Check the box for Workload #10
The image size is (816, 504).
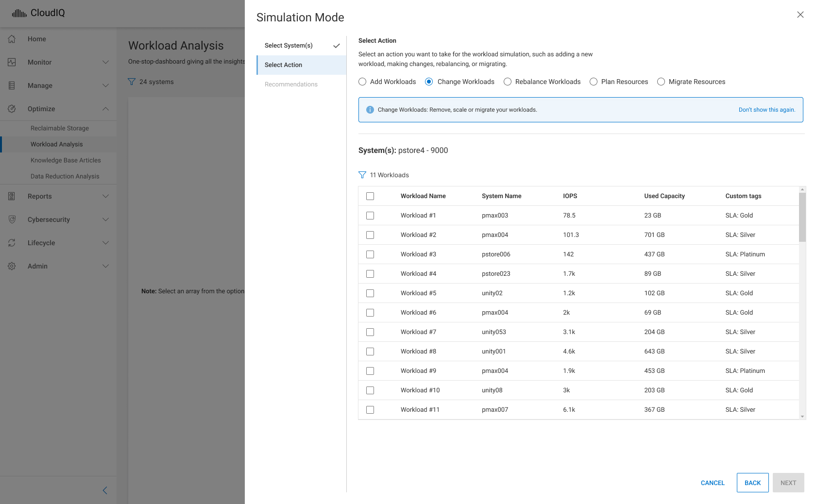370,390
